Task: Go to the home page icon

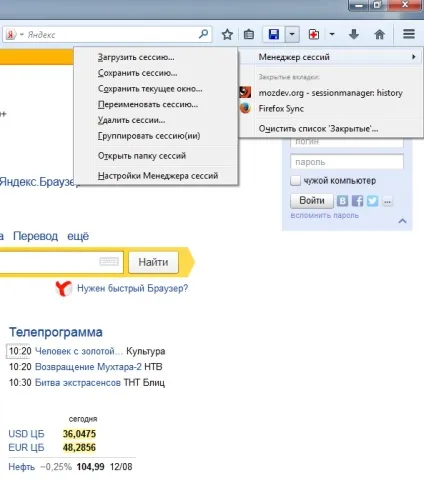Action: click(380, 34)
